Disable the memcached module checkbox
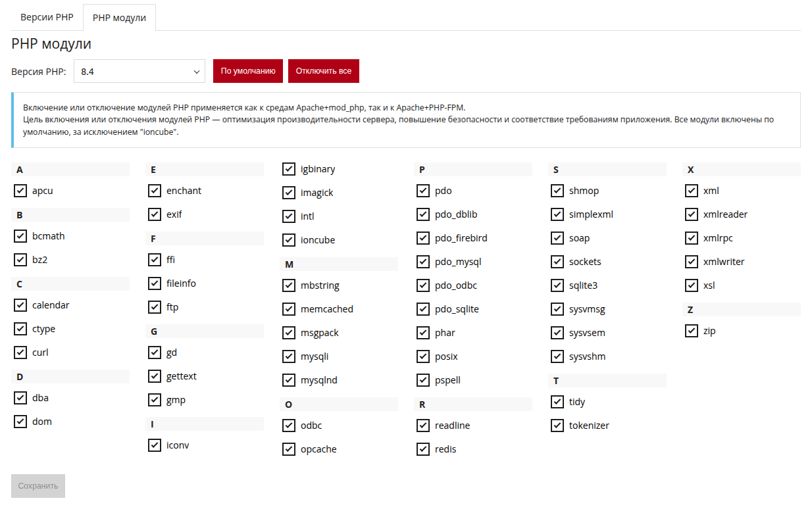 point(289,309)
